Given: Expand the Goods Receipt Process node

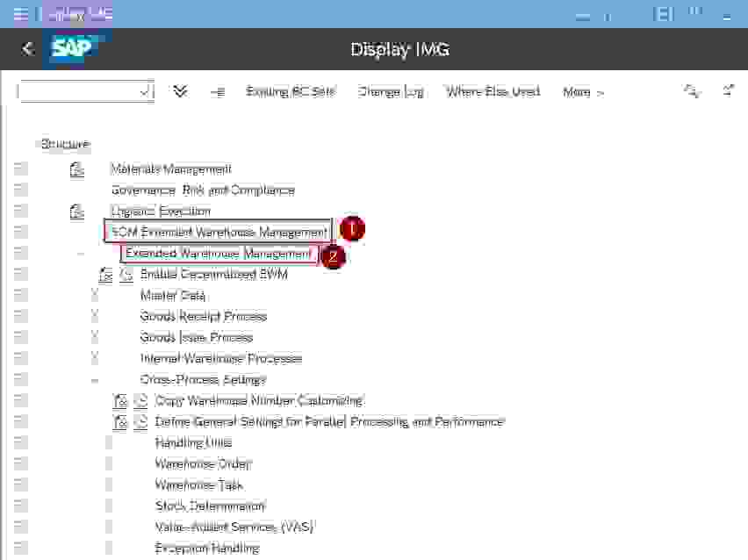Looking at the screenshot, I should point(94,316).
